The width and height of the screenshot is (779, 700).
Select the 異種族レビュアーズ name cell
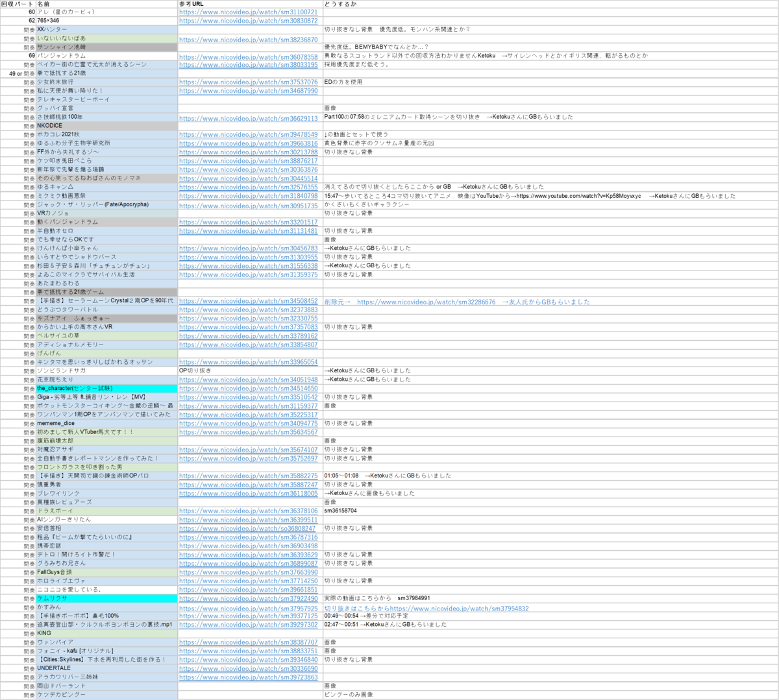(106, 502)
